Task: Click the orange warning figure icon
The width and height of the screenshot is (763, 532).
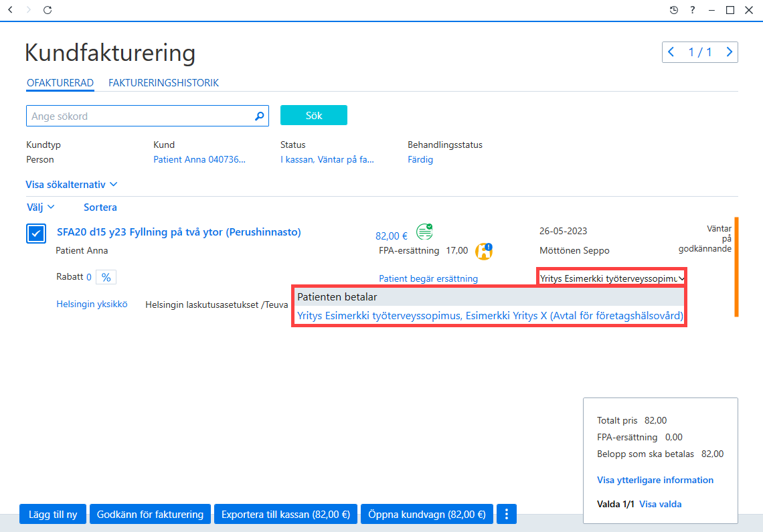Action: click(484, 251)
